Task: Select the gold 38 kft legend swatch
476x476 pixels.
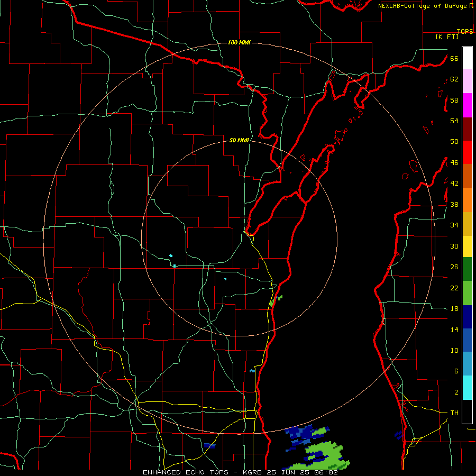Action: point(467,224)
